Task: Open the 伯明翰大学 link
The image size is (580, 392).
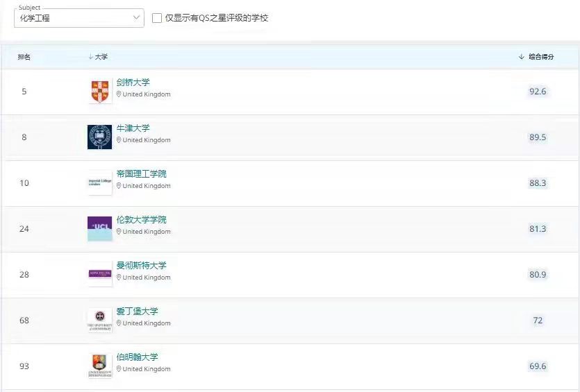Action: (x=138, y=357)
